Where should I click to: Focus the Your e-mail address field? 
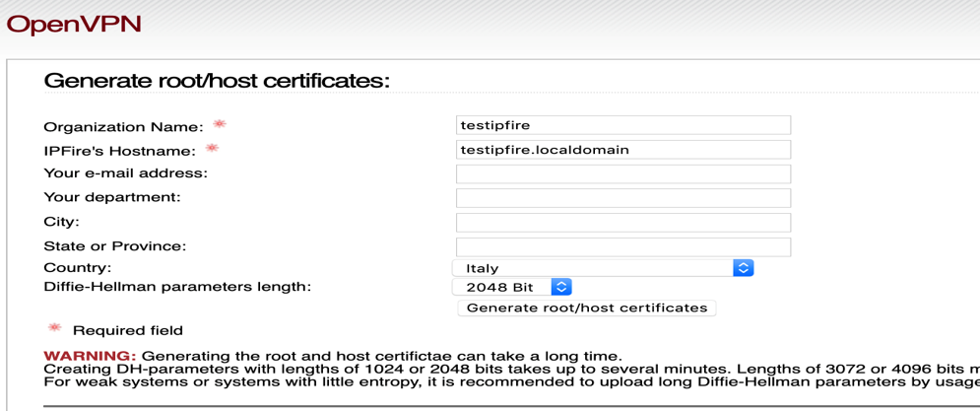[623, 173]
